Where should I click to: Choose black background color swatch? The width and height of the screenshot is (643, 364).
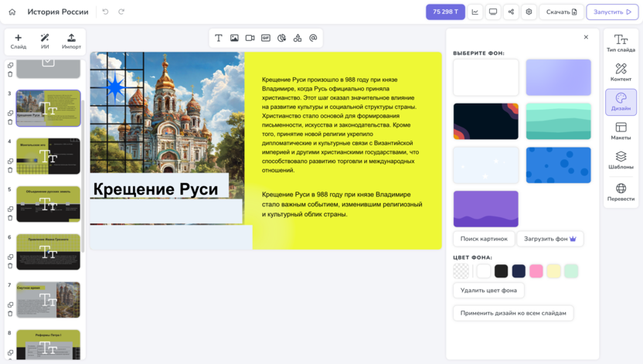click(501, 271)
